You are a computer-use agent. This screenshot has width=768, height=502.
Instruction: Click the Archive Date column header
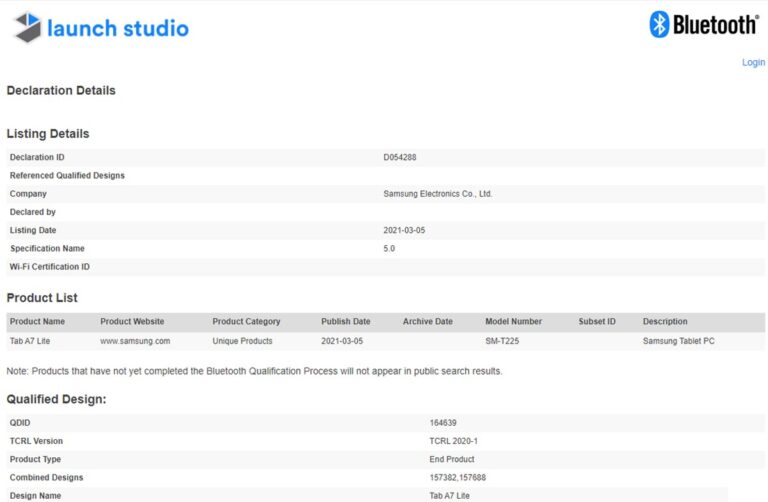point(428,321)
